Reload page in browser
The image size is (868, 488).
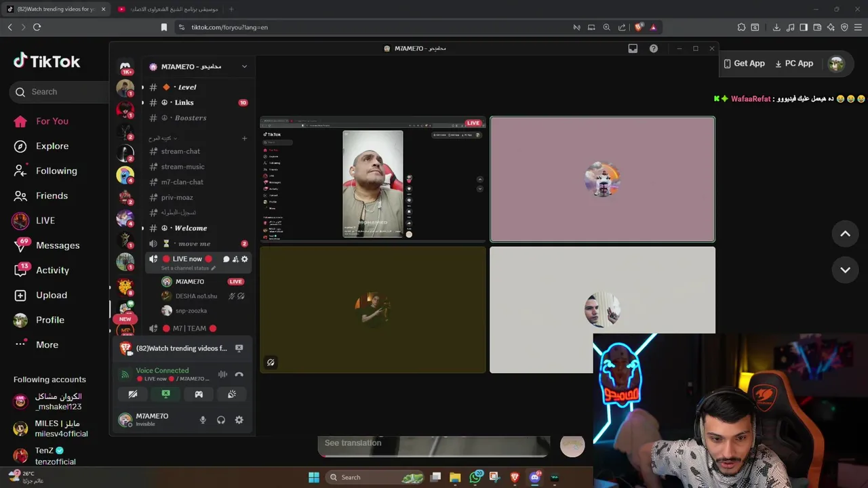(x=37, y=27)
